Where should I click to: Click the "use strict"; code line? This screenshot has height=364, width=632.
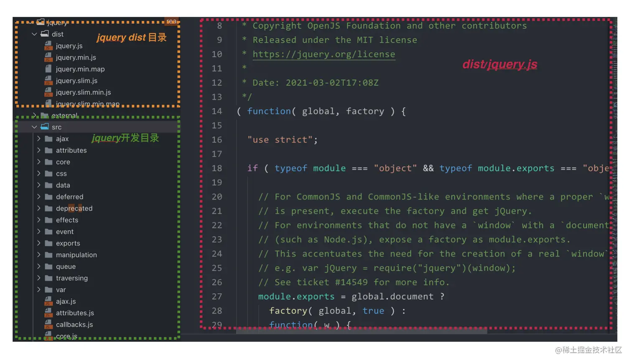[x=282, y=140]
